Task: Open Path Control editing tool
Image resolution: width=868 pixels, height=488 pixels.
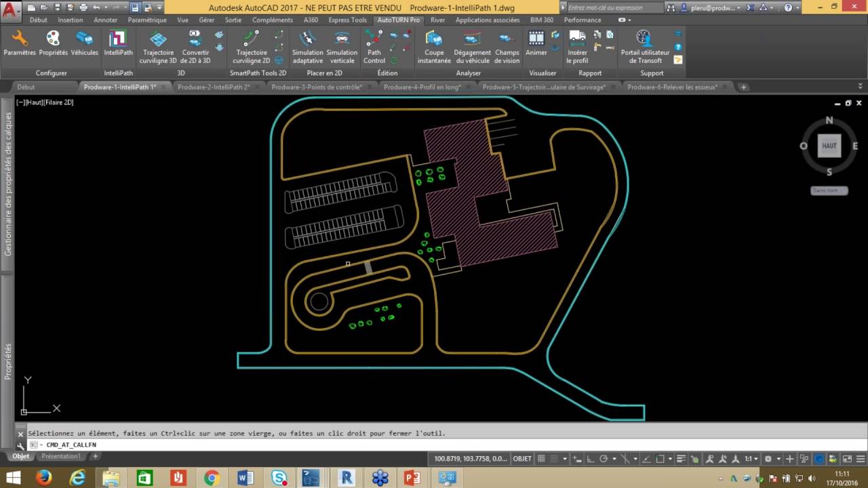Action: pos(374,47)
